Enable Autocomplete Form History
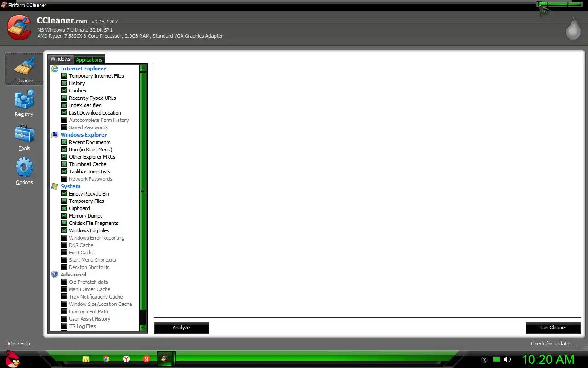The image size is (588, 368). point(64,120)
